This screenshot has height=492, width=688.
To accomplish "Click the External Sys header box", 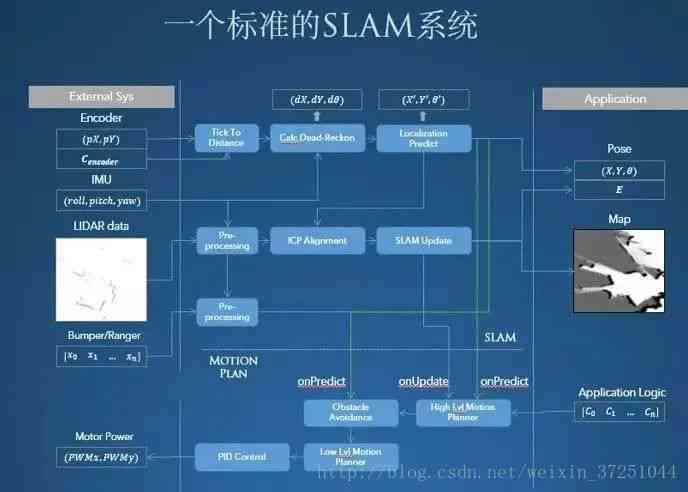I will [101, 97].
